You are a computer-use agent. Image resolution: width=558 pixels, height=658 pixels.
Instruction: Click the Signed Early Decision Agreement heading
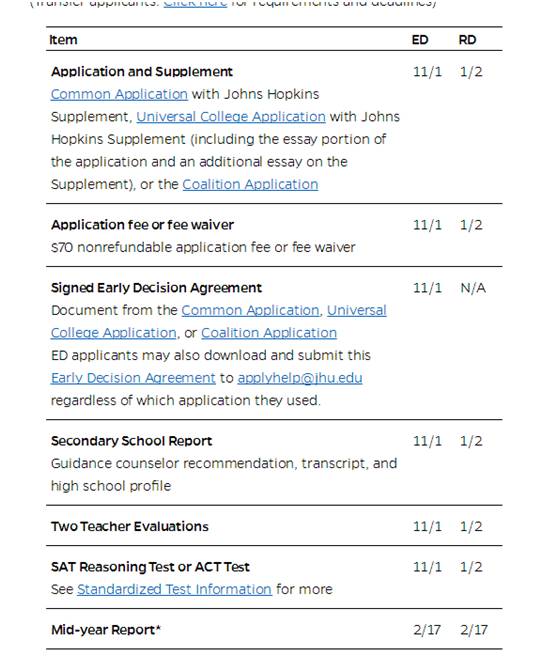coord(156,288)
